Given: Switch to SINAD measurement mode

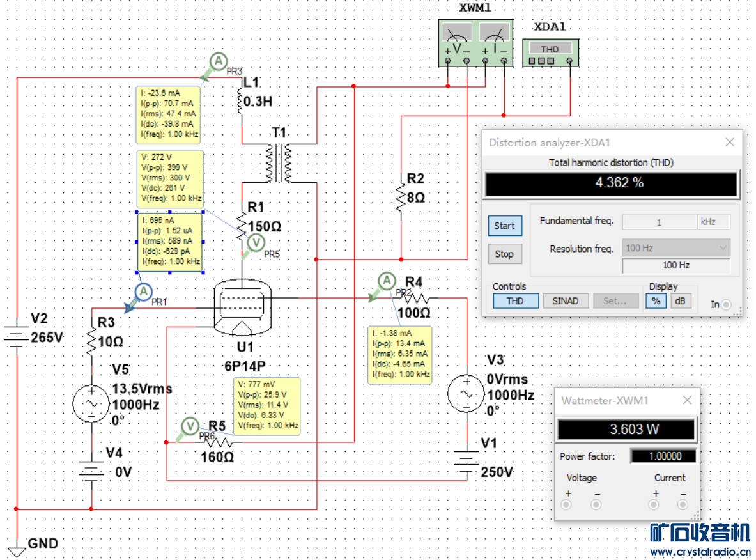Looking at the screenshot, I should tap(565, 301).
